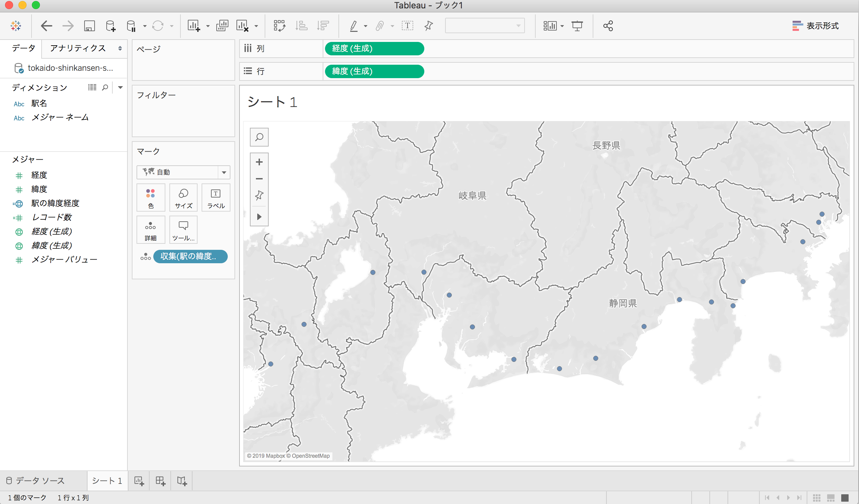Image resolution: width=859 pixels, height=504 pixels.
Task: Share the workbook
Action: [x=608, y=25]
